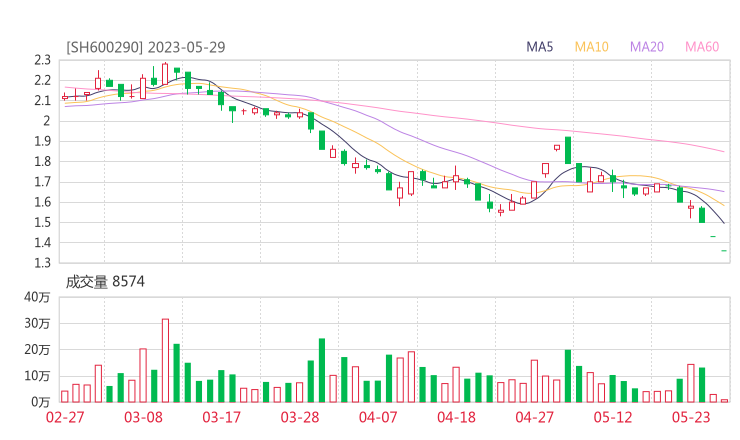Click the 03-28 date axis label
Image resolution: width=740 pixels, height=440 pixels.
300,417
